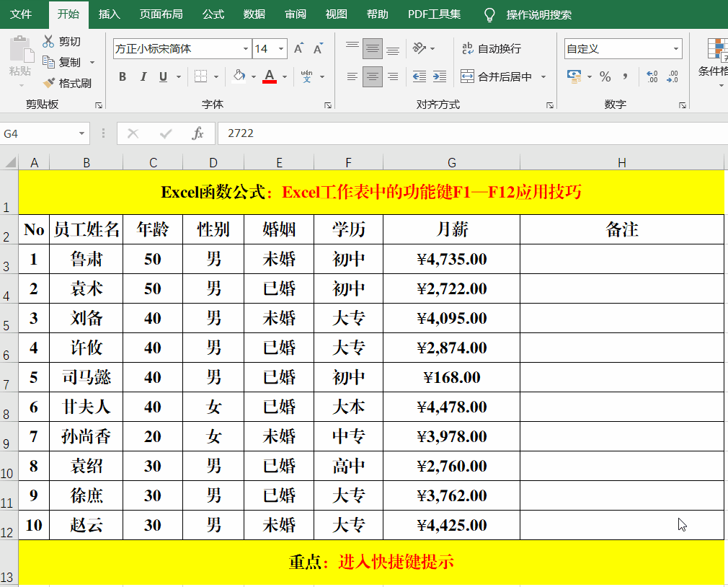Switch to Page Layout (页面布局) tab
Image resolution: width=728 pixels, height=587 pixels.
point(161,14)
